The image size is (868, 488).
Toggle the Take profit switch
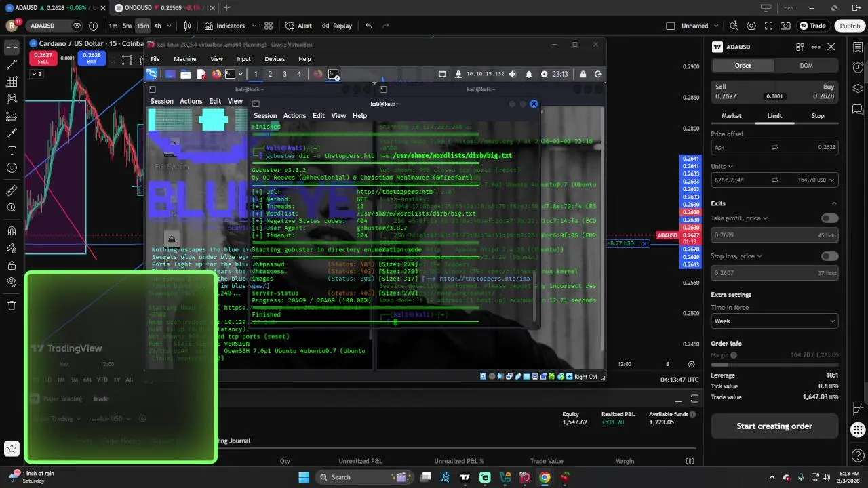click(x=829, y=218)
